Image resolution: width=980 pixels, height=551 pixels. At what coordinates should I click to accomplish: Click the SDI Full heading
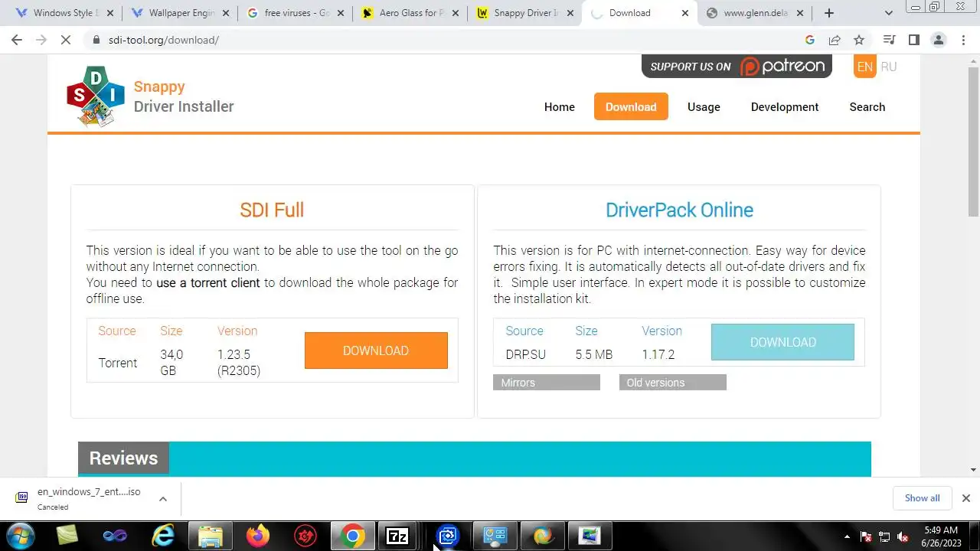tap(272, 210)
